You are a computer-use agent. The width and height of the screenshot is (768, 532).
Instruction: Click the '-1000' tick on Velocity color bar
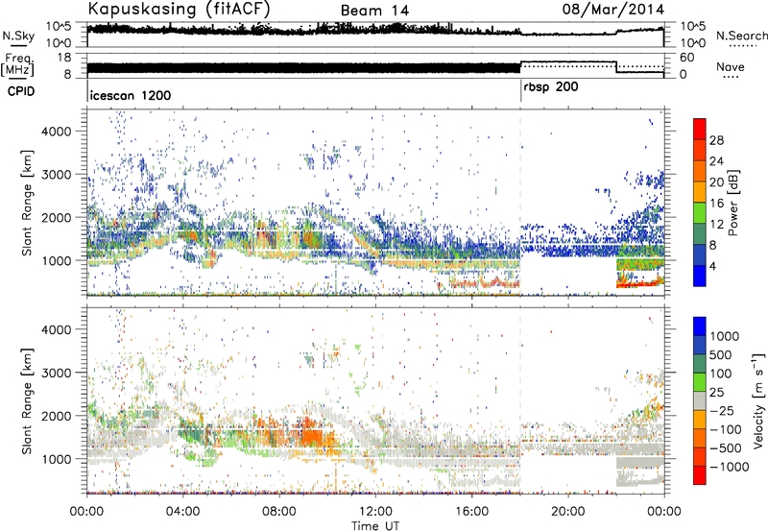tap(729, 467)
